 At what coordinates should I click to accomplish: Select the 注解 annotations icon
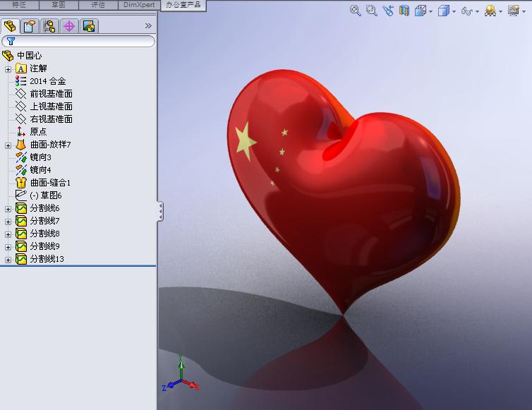20,68
